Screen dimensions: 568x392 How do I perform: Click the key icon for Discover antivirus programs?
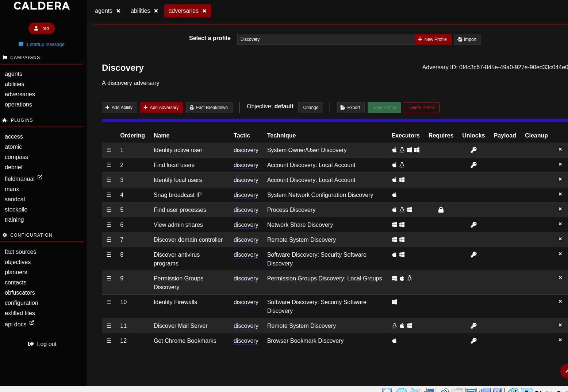473,255
